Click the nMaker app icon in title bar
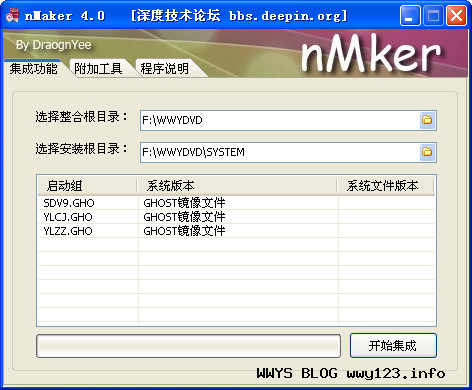This screenshot has width=472, height=390. point(12,16)
